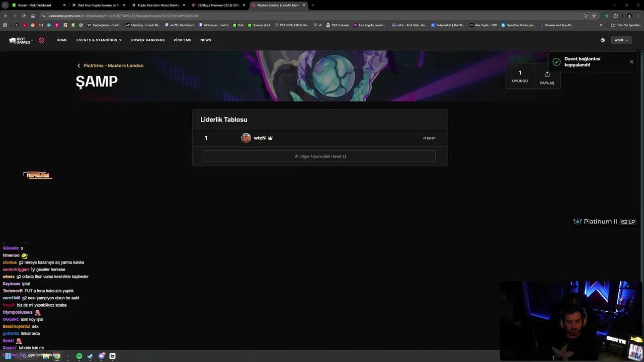The image size is (644, 362).
Task: Open DEX Screener bookmark
Action: (338, 25)
